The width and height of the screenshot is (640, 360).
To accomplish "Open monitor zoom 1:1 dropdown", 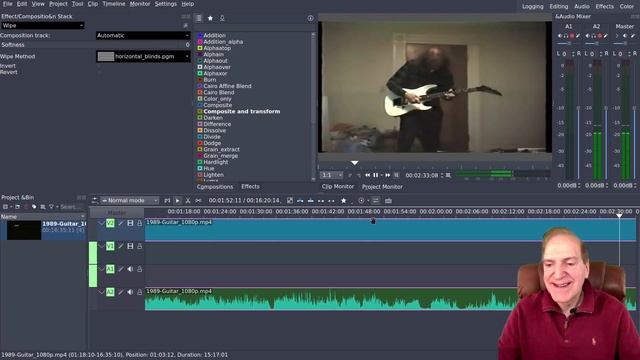I will pyautogui.click(x=332, y=175).
